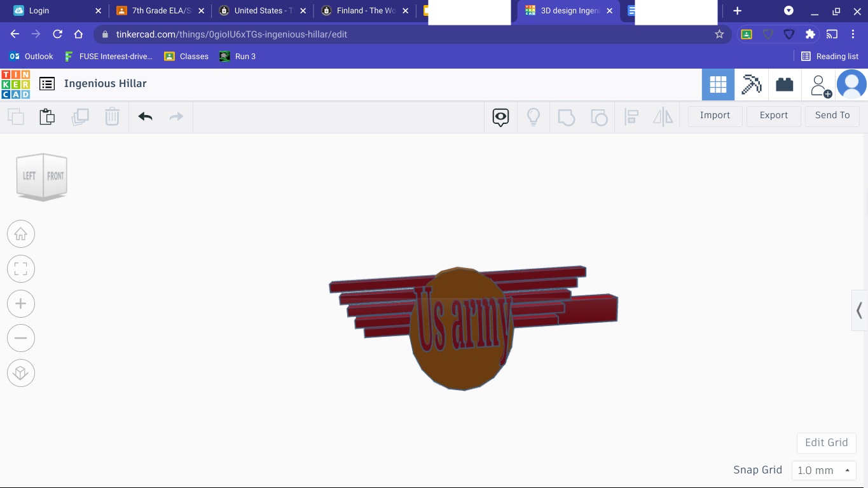The height and width of the screenshot is (488, 868).
Task: Click the Export button
Action: pos(773,116)
